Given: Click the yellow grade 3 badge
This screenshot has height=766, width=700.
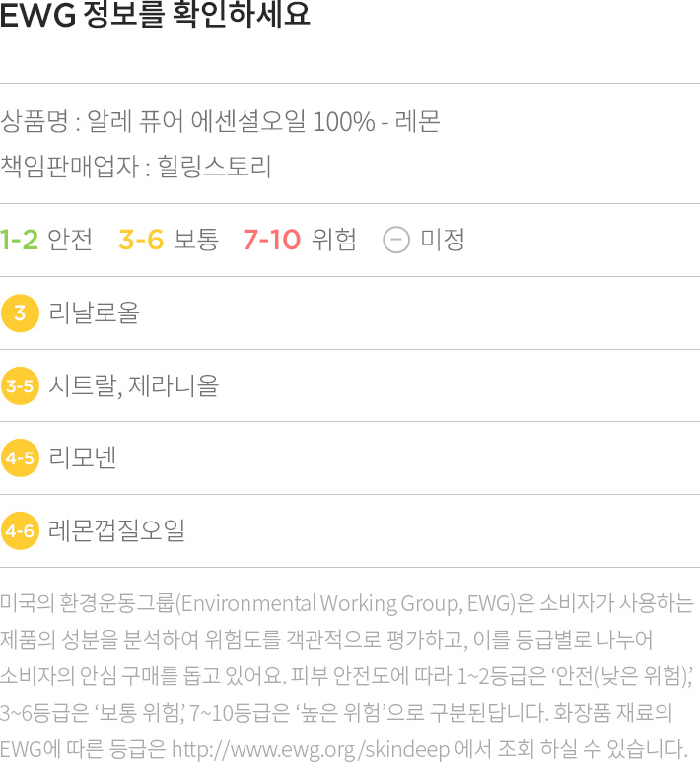Looking at the screenshot, I should tap(20, 313).
